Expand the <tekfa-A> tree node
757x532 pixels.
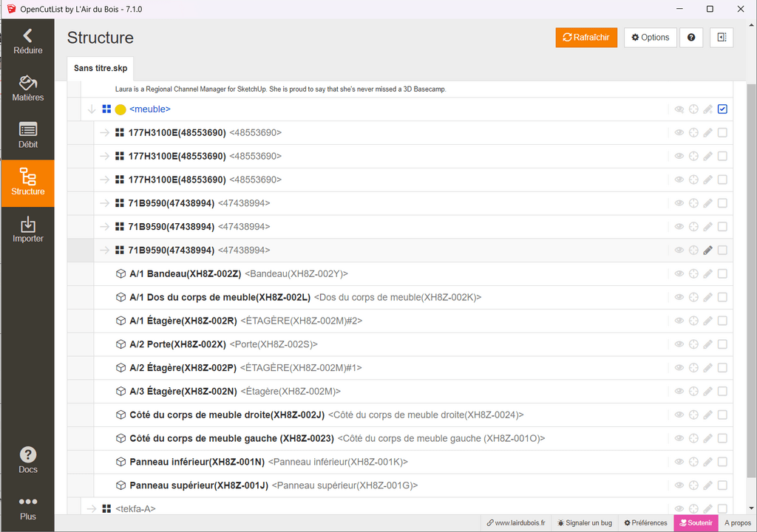92,508
